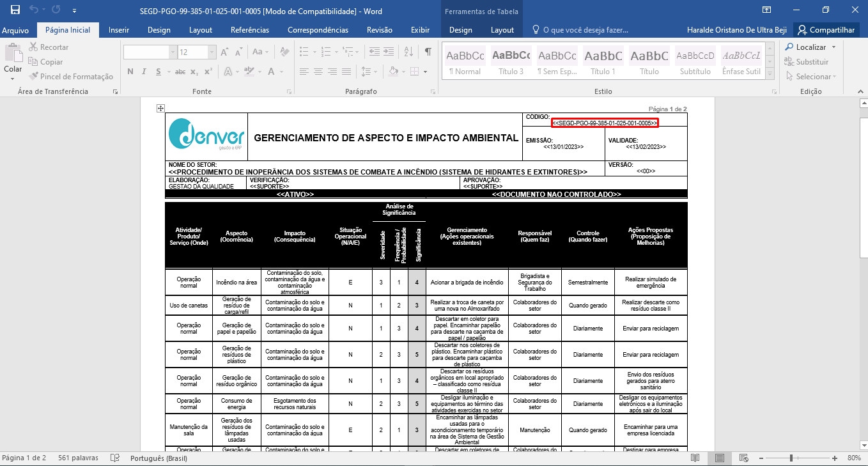This screenshot has width=868, height=466.
Task: Click the 80% zoom level indicator
Action: click(854, 458)
